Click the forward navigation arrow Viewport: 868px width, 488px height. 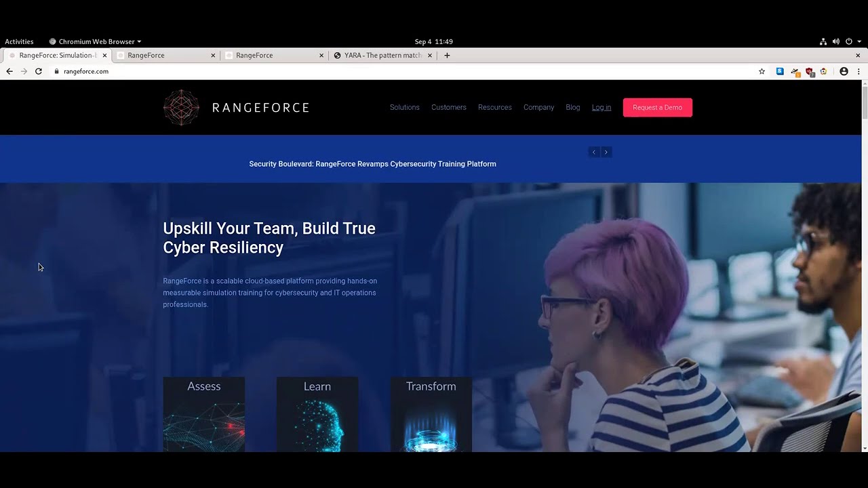point(24,71)
